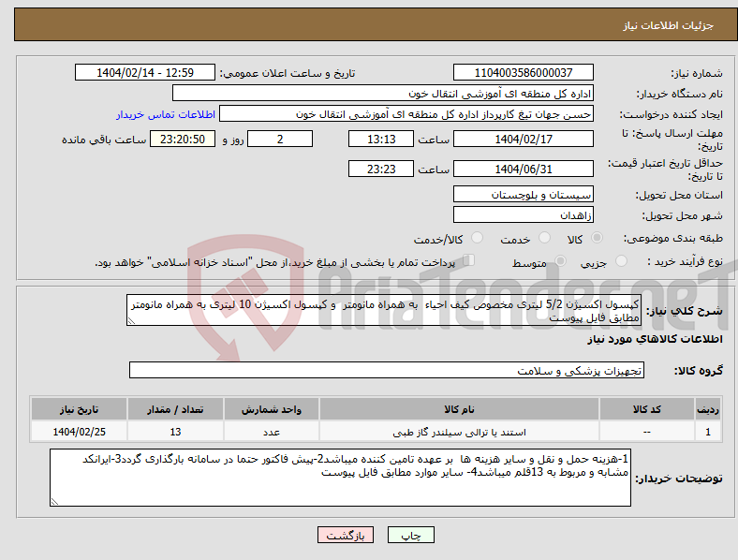Click the unit cell عدد

click(x=271, y=432)
